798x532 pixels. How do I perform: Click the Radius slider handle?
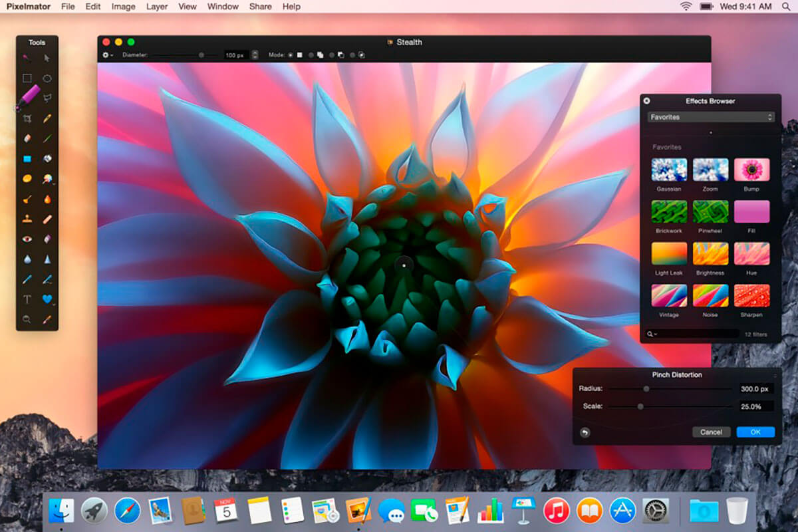[646, 388]
